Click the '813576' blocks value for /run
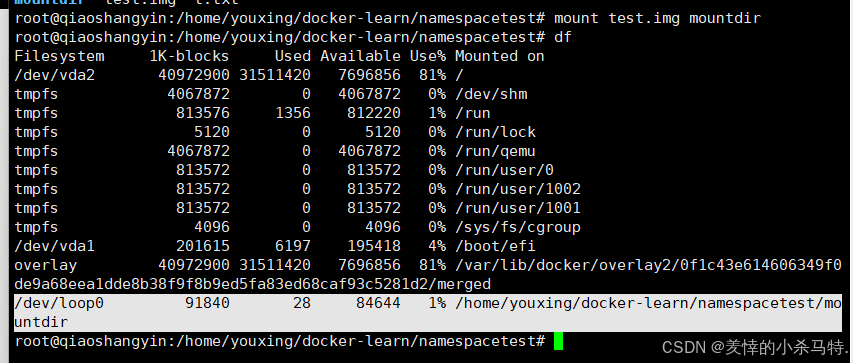The image size is (853, 363). [203, 113]
